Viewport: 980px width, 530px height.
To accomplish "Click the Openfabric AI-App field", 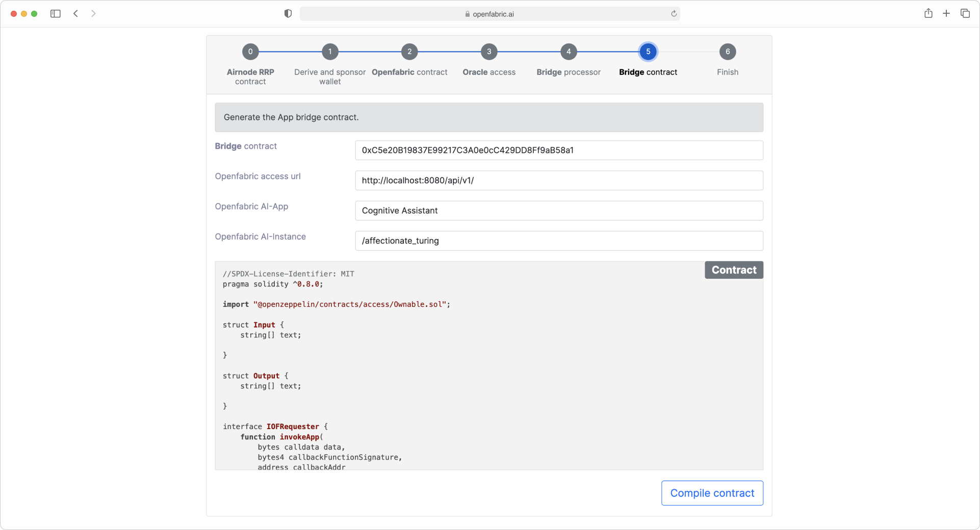I will coord(559,210).
